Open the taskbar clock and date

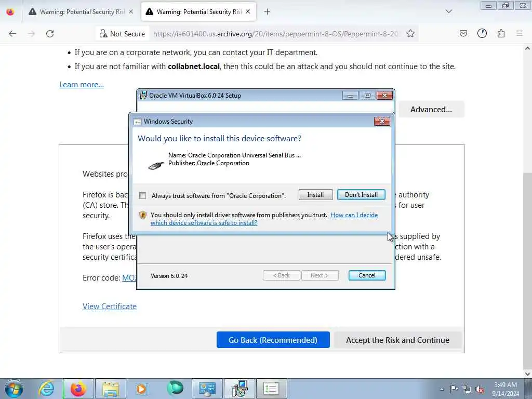click(506, 389)
